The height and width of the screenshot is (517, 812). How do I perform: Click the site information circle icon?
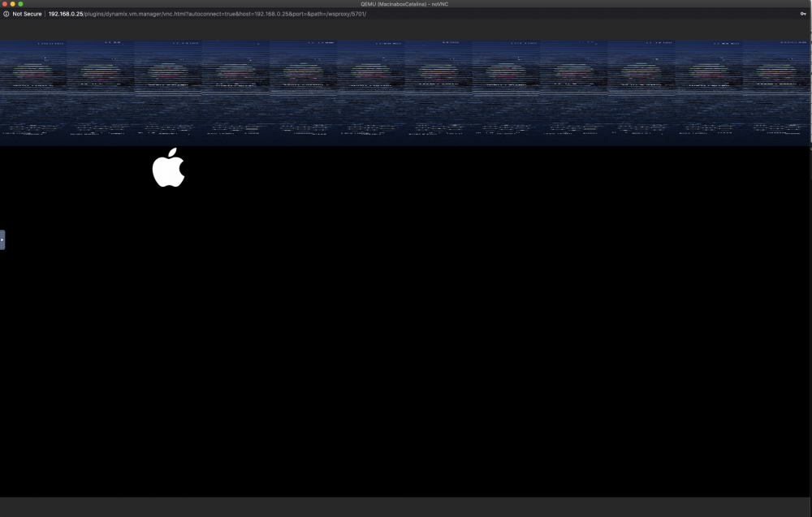click(x=6, y=14)
